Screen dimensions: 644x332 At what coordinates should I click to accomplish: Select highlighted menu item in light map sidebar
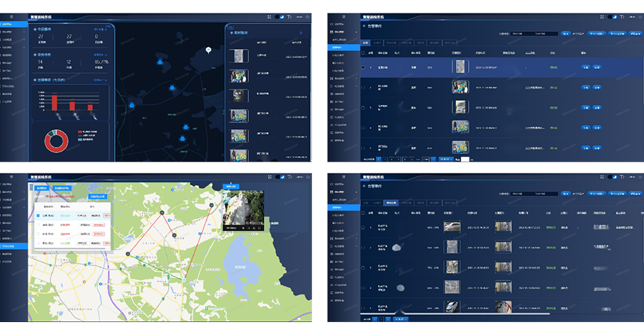click(14, 246)
